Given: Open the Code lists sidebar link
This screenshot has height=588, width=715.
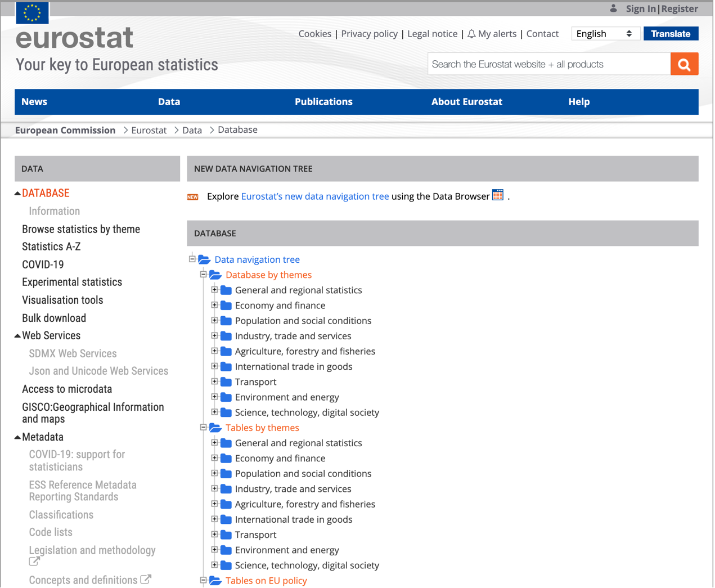Looking at the screenshot, I should click(x=51, y=532).
